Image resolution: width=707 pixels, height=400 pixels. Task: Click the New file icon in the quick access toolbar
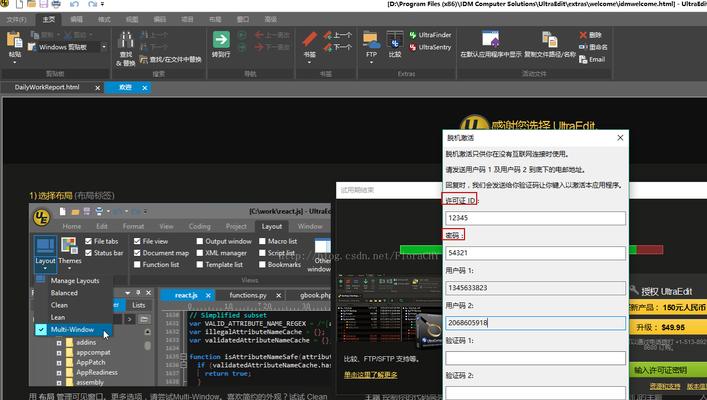(19, 5)
